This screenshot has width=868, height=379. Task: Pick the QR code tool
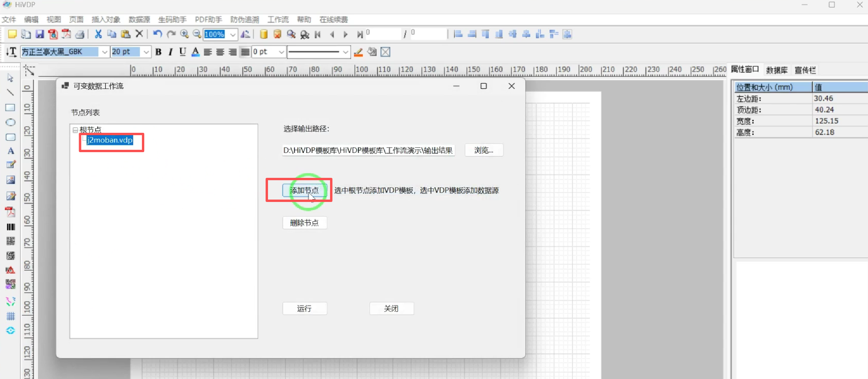point(10,241)
